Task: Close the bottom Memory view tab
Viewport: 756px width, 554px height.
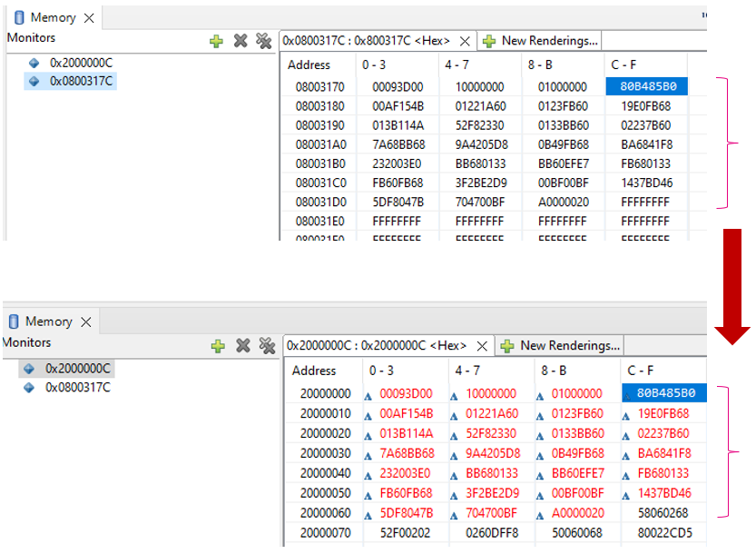Action: pos(86,322)
